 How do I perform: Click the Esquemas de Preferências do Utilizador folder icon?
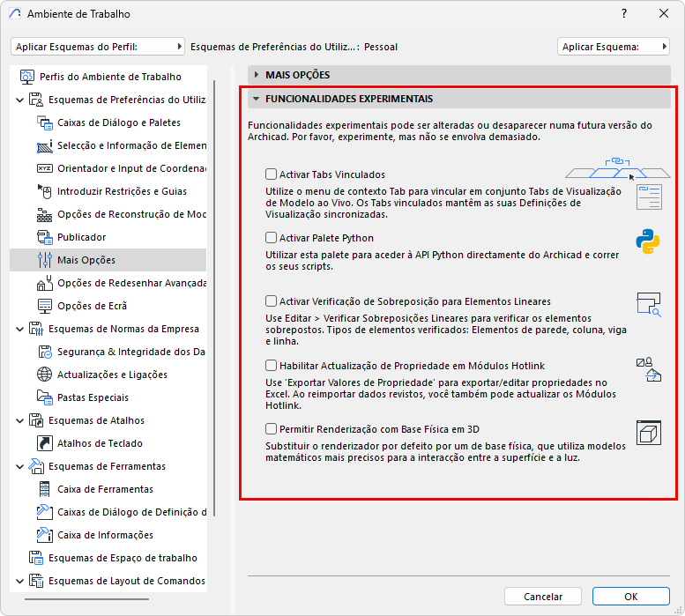point(36,100)
